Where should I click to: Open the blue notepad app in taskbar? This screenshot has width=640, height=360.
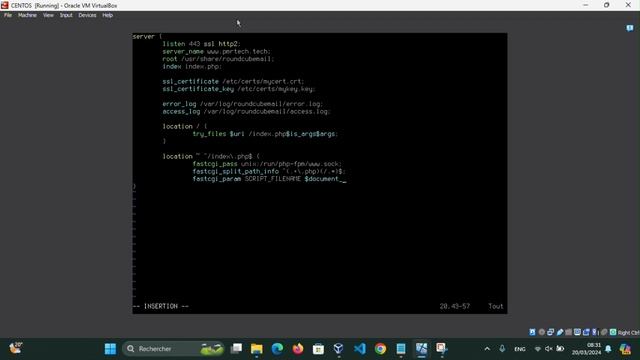401,349
